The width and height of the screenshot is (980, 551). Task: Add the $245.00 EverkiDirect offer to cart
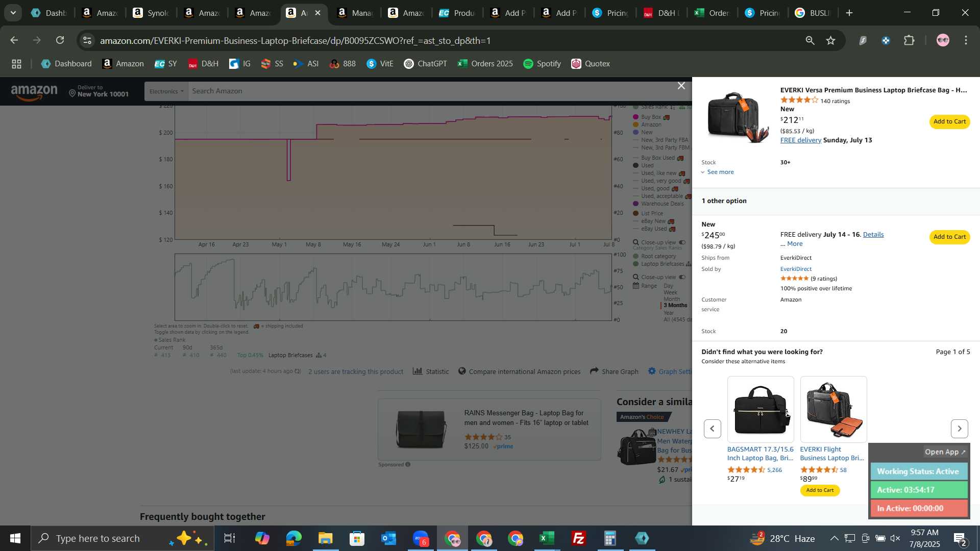[x=949, y=237]
